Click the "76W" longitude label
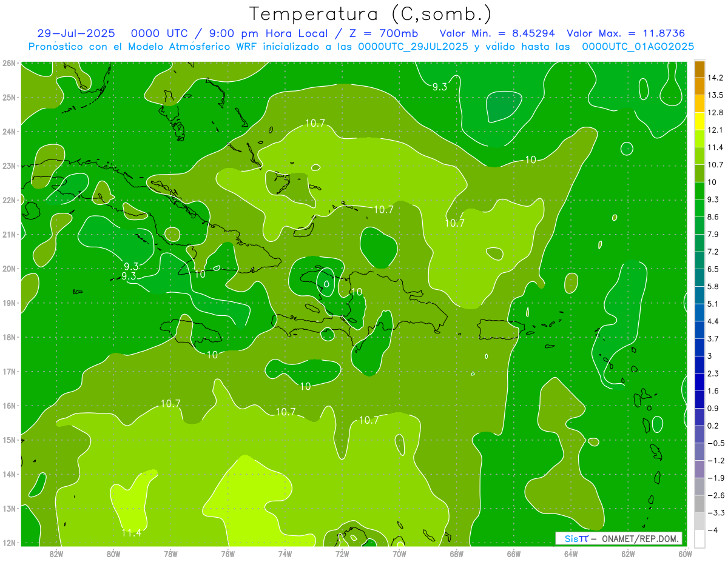Screen dimensions: 728x562 pyautogui.click(x=228, y=554)
